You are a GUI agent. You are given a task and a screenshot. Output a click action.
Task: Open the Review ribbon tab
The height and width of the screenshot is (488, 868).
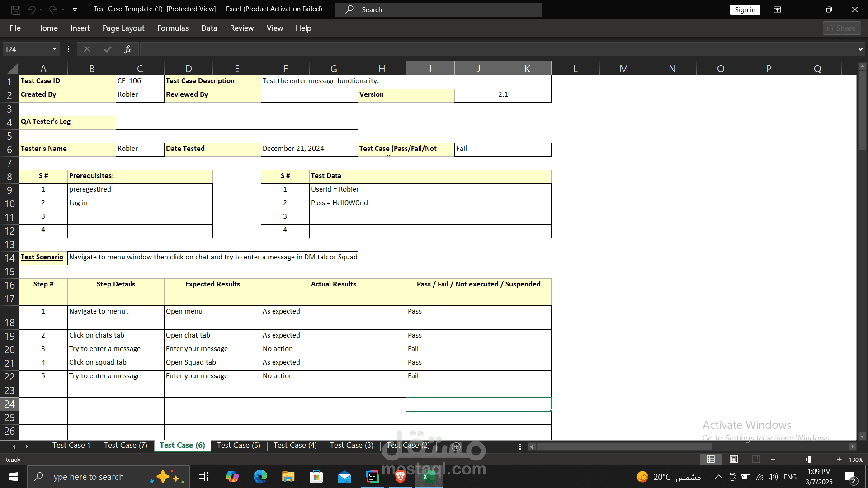click(242, 28)
